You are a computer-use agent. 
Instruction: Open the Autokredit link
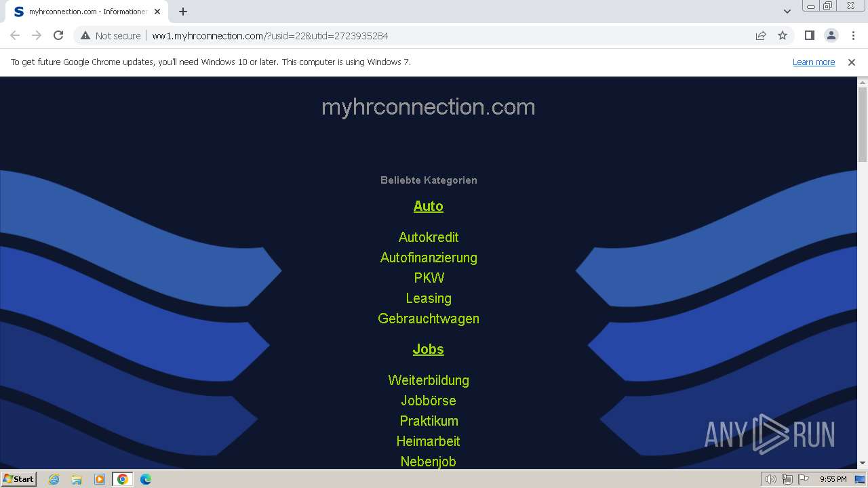click(x=429, y=237)
